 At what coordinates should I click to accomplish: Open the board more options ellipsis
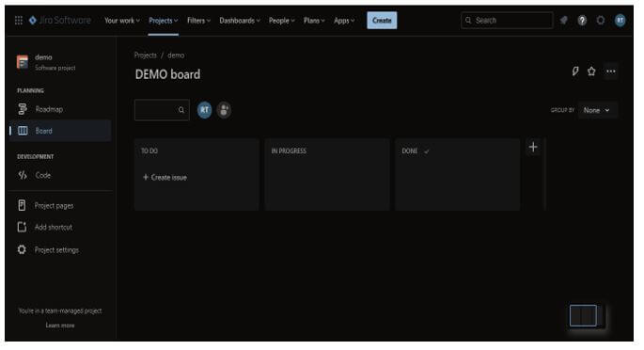coord(611,72)
